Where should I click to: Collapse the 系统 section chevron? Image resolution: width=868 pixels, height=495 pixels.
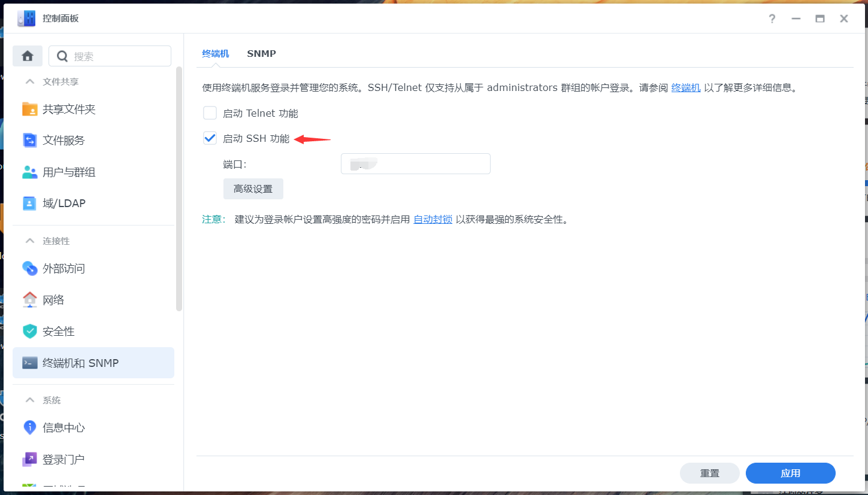29,400
